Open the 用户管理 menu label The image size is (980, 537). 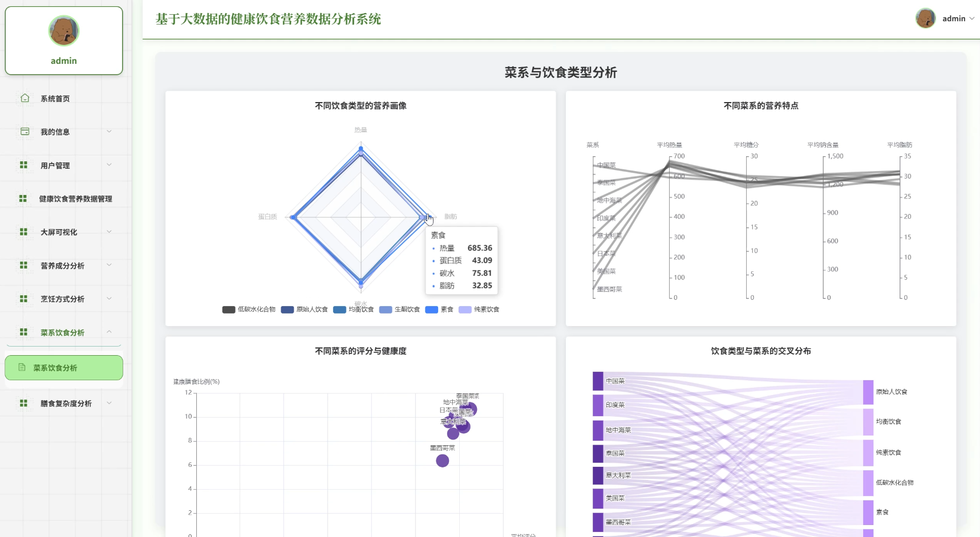(x=55, y=165)
